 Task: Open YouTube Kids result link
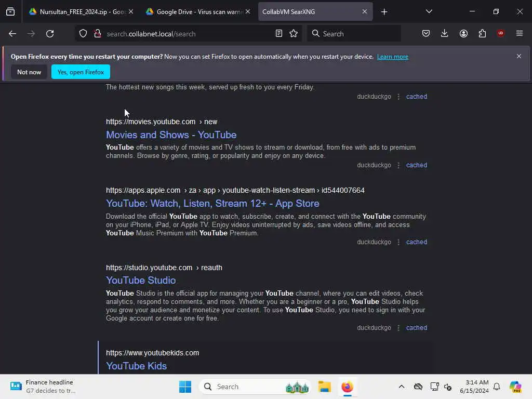137,366
